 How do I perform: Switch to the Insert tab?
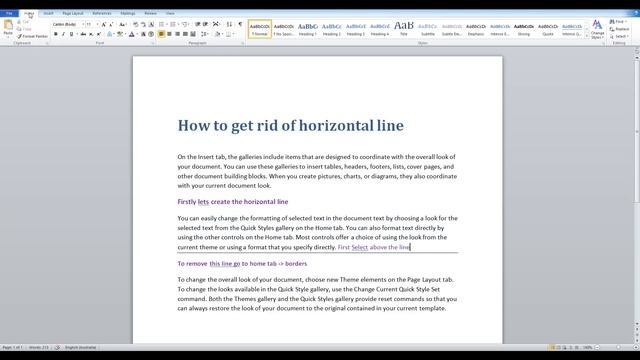[x=49, y=13]
